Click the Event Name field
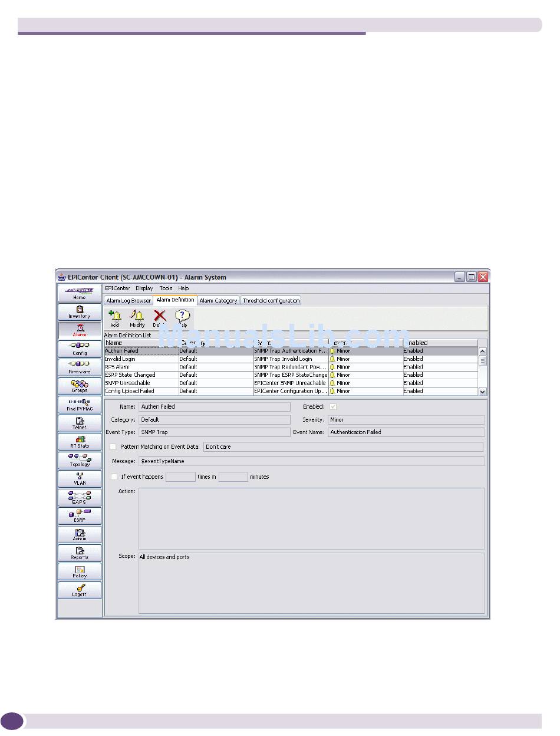The height and width of the screenshot is (736, 560). coord(406,432)
